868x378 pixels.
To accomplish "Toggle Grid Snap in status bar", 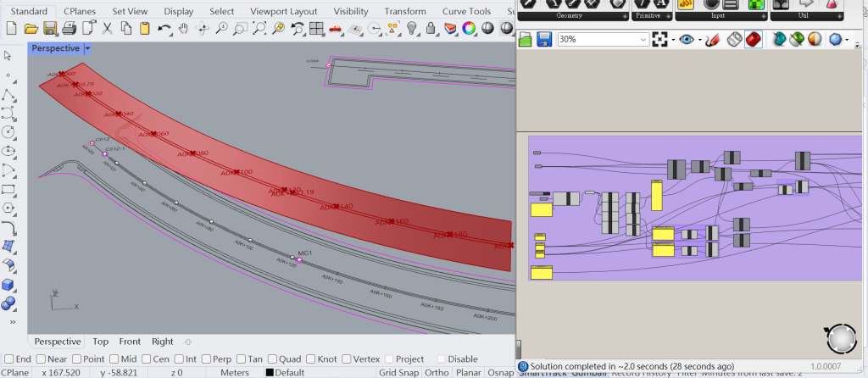I will coord(400,373).
